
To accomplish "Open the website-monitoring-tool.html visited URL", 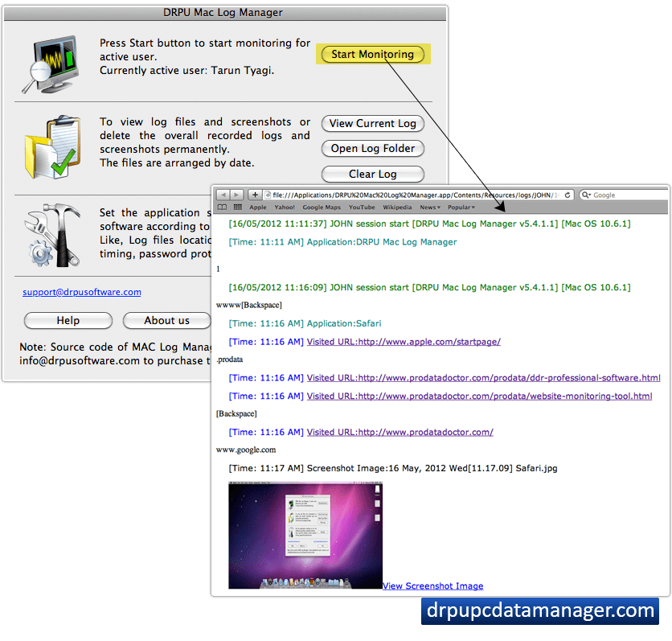I will point(479,397).
